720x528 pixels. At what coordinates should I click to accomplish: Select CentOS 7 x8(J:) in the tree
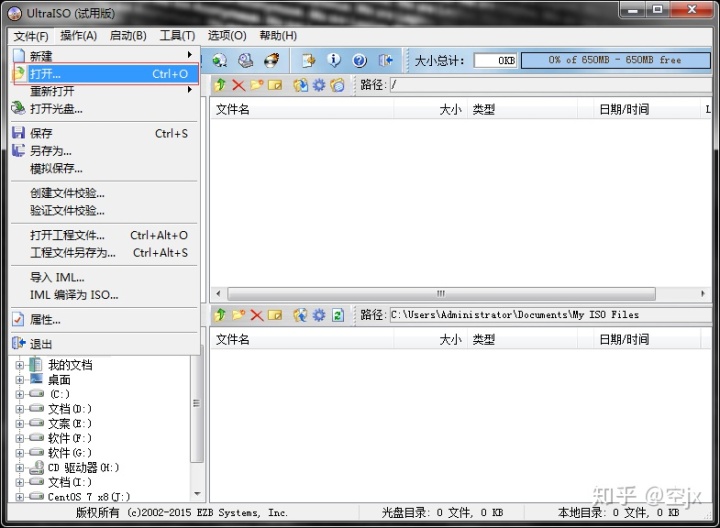point(89,497)
